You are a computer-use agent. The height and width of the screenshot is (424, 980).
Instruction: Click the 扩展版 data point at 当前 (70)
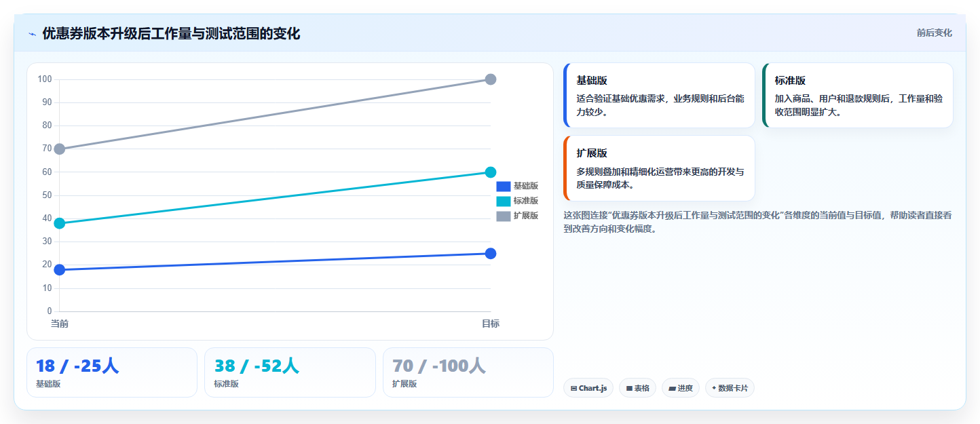[60, 149]
